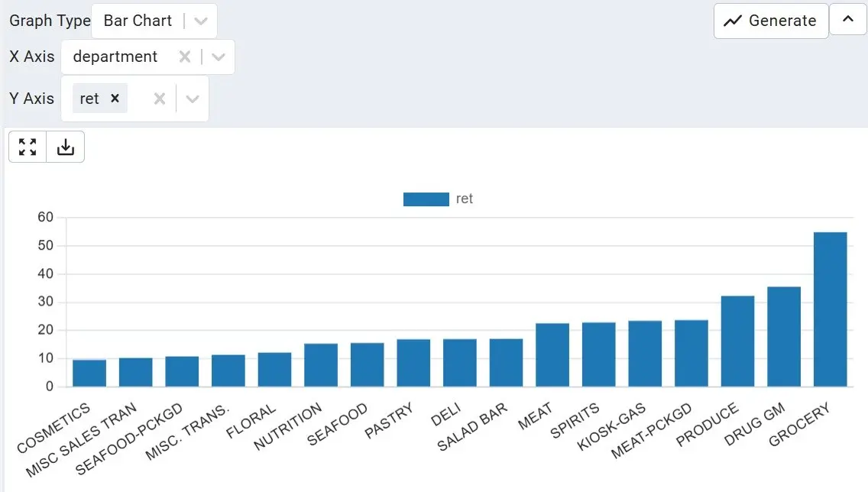
Task: Collapse the graph options panel
Action: pyautogui.click(x=848, y=21)
